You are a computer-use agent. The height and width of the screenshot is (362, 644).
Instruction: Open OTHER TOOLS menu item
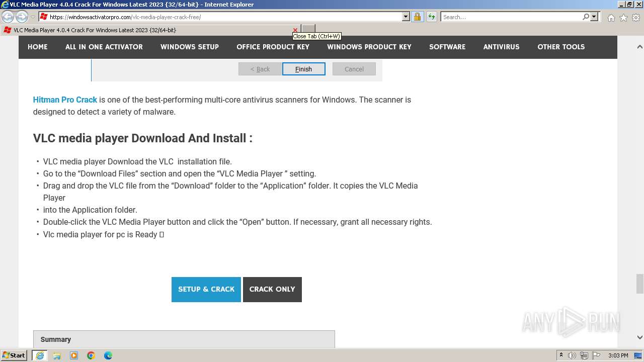tap(561, 47)
